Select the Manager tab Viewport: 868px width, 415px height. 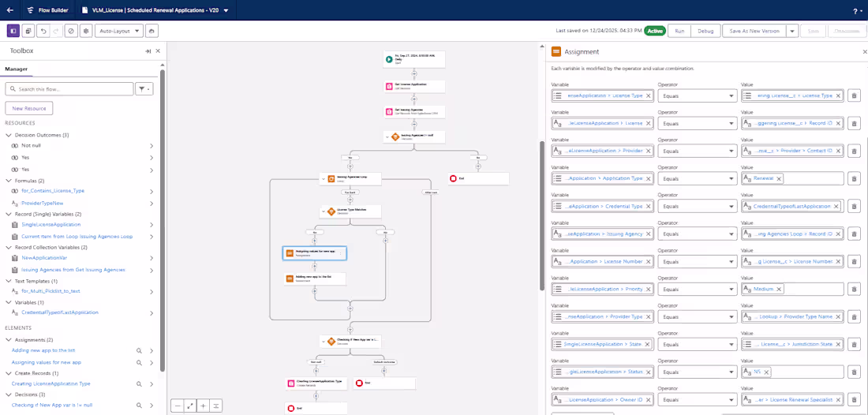tap(17, 69)
